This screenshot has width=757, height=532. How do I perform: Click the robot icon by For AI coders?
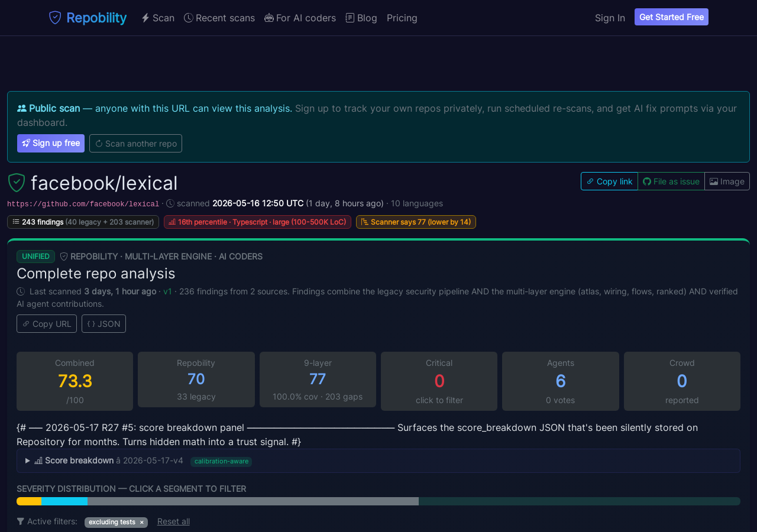pos(269,18)
